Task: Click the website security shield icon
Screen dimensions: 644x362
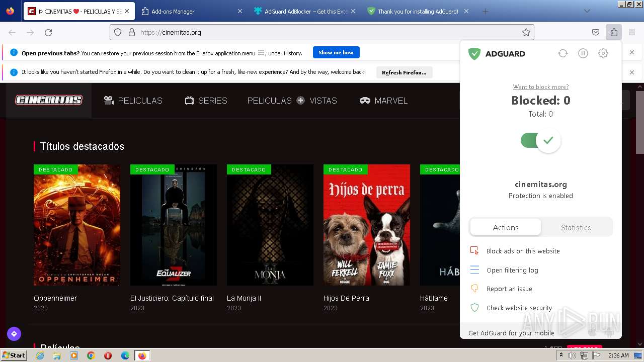Action: click(x=474, y=308)
